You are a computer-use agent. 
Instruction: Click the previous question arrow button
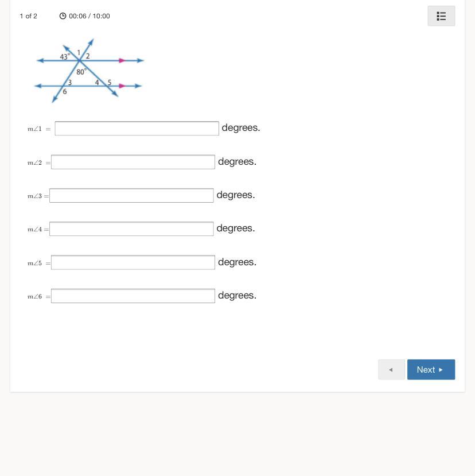pyautogui.click(x=391, y=370)
